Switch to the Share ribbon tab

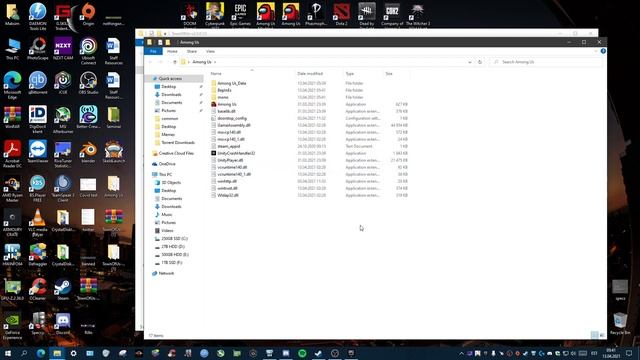(x=191, y=51)
